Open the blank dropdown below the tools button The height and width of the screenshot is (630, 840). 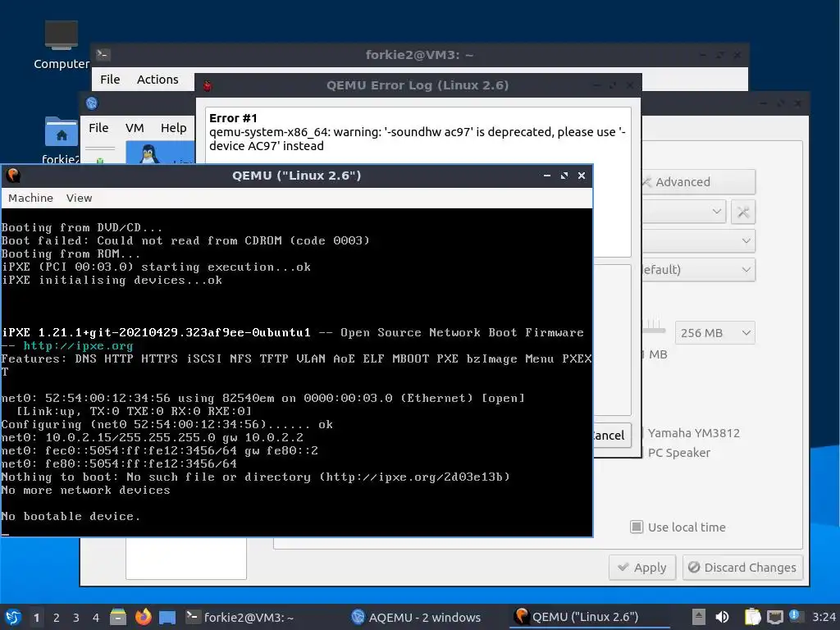[698, 240]
